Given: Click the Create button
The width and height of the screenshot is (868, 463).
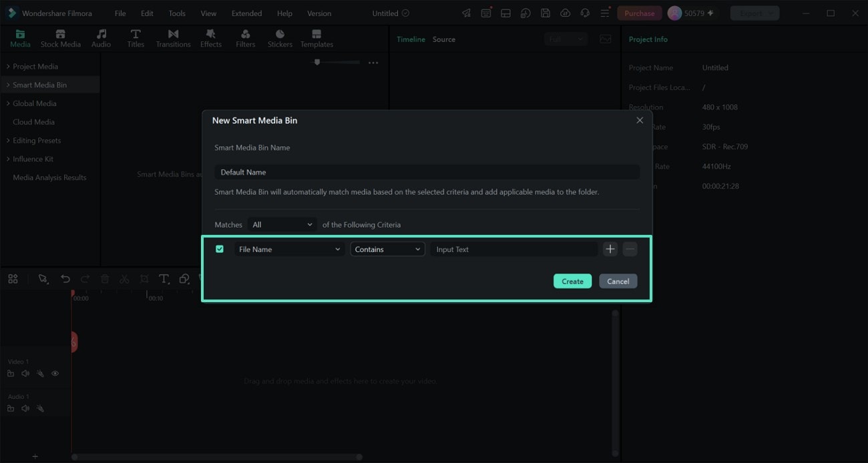Looking at the screenshot, I should point(572,281).
